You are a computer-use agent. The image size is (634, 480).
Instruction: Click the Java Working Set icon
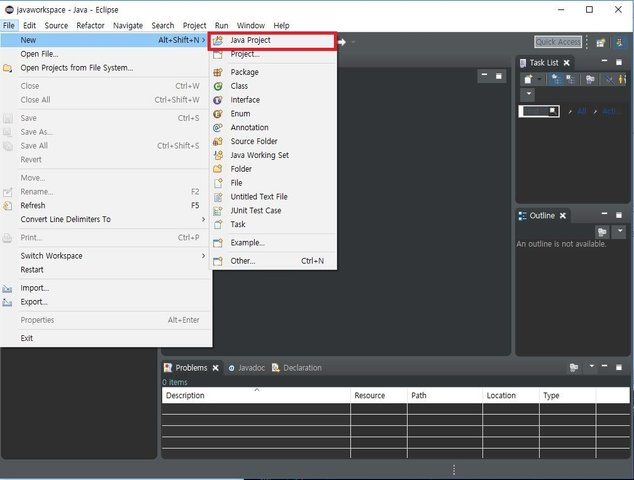(x=218, y=155)
